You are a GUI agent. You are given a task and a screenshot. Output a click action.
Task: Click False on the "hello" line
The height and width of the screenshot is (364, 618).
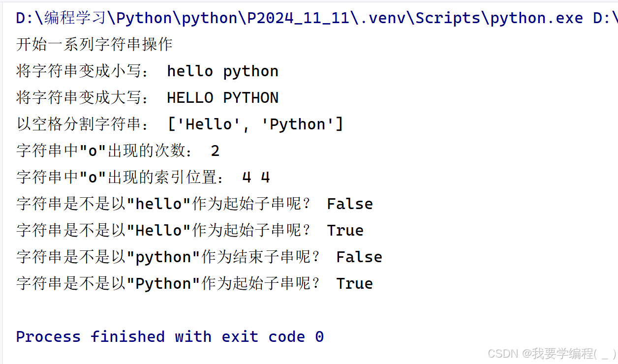pyautogui.click(x=350, y=204)
